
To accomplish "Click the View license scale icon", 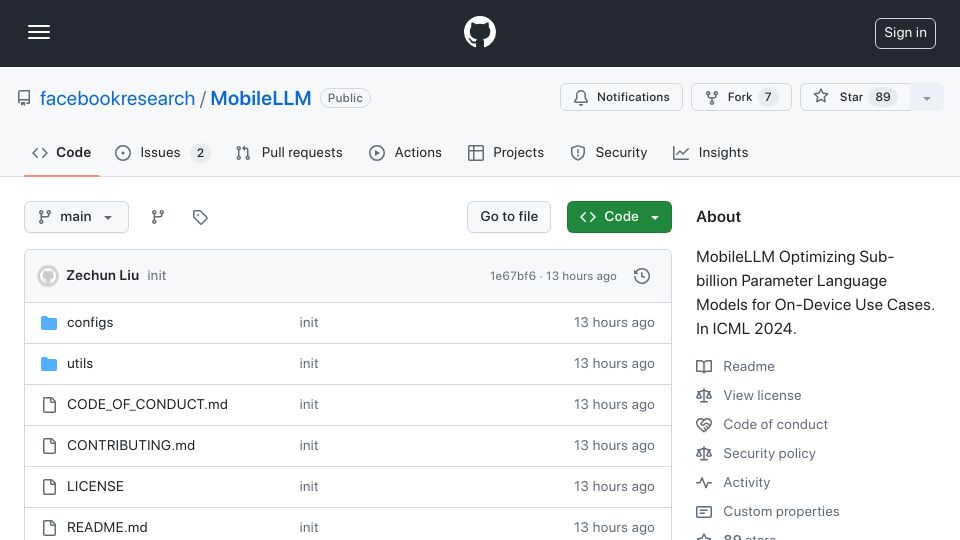I will tap(704, 396).
